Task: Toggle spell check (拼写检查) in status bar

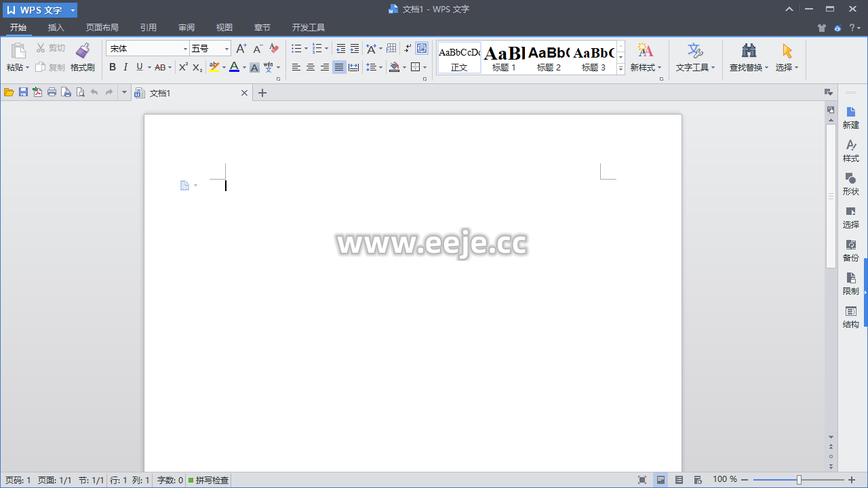Action: coord(209,480)
